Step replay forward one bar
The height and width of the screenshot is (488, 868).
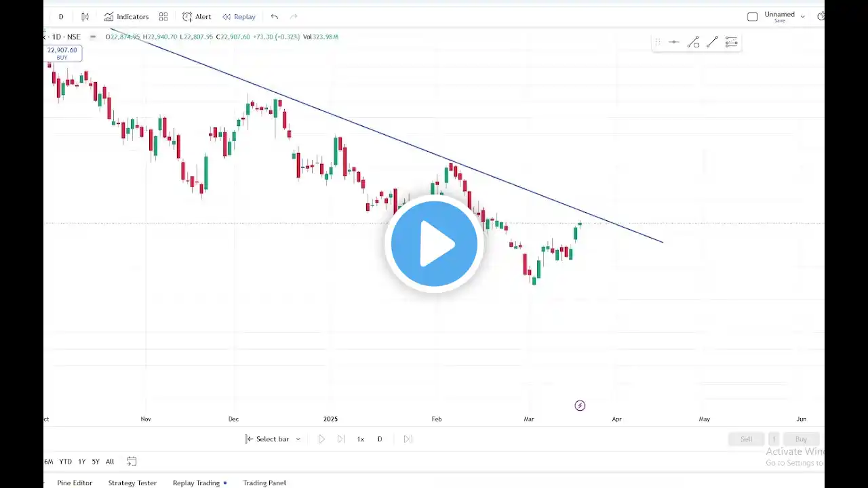point(341,439)
